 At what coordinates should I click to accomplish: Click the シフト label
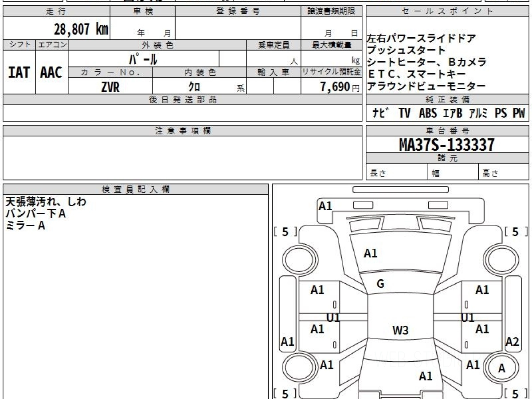20,45
